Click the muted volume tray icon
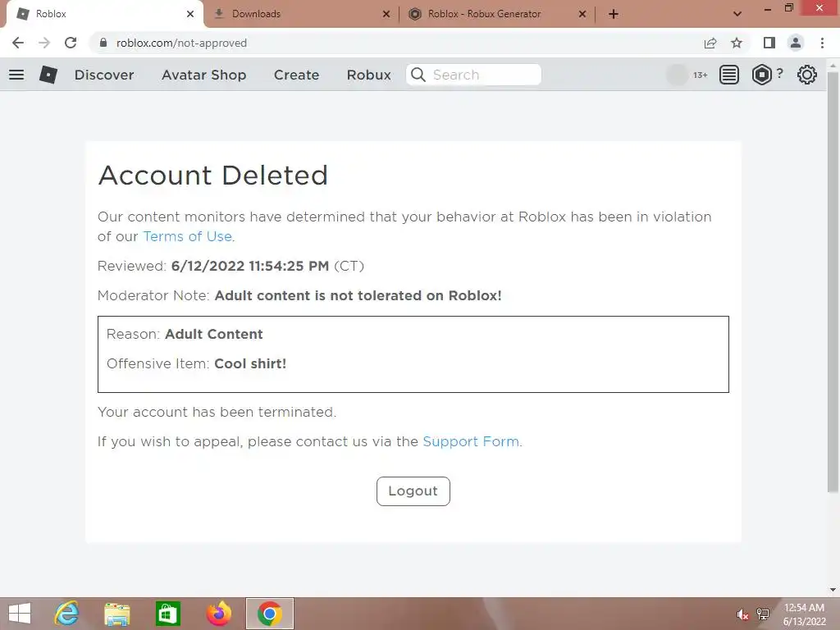Image resolution: width=840 pixels, height=630 pixels. pos(742,614)
